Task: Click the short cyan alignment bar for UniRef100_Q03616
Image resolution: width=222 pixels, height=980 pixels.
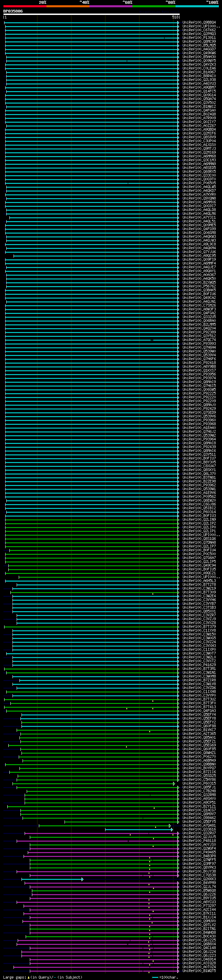Action: click(x=139, y=829)
